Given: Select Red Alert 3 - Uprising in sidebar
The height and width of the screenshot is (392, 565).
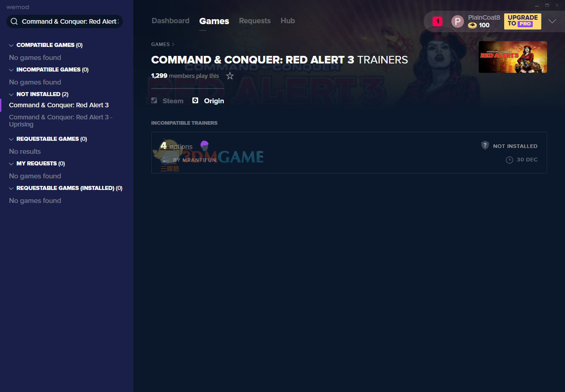Looking at the screenshot, I should 60,121.
